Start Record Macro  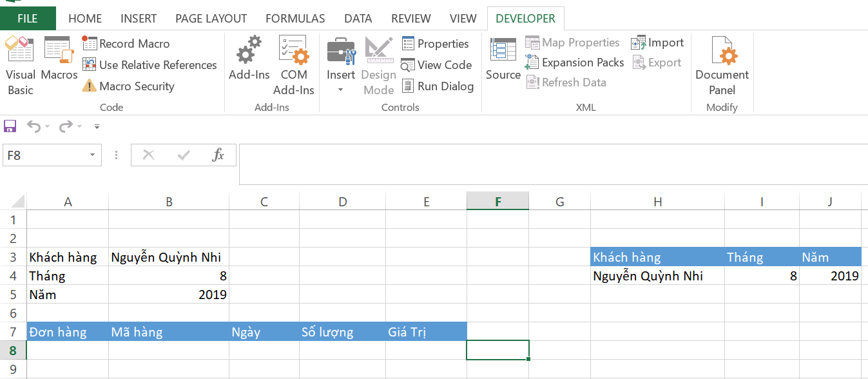click(126, 44)
